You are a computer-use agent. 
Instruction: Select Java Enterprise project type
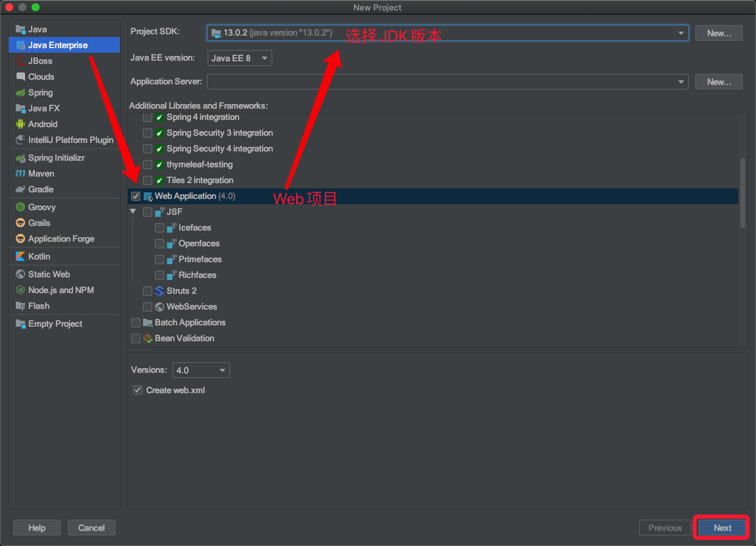pyautogui.click(x=64, y=45)
